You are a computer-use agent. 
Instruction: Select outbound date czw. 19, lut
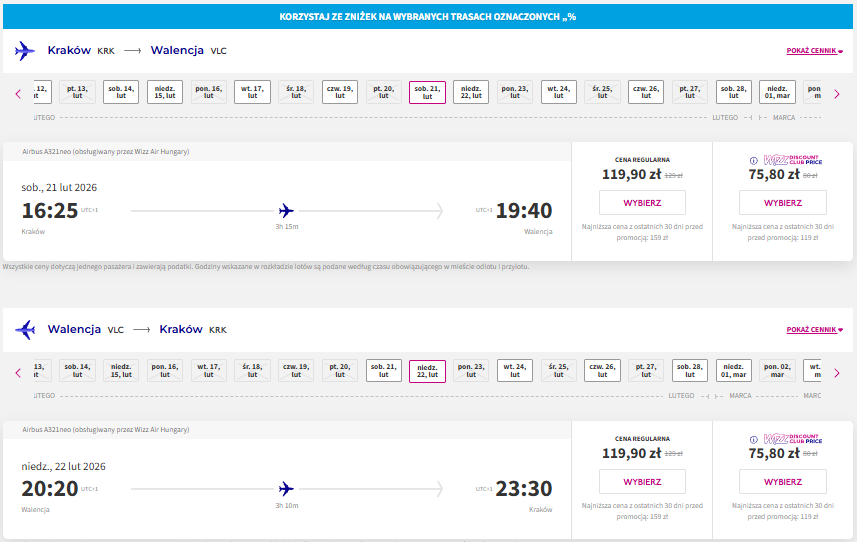point(340,92)
